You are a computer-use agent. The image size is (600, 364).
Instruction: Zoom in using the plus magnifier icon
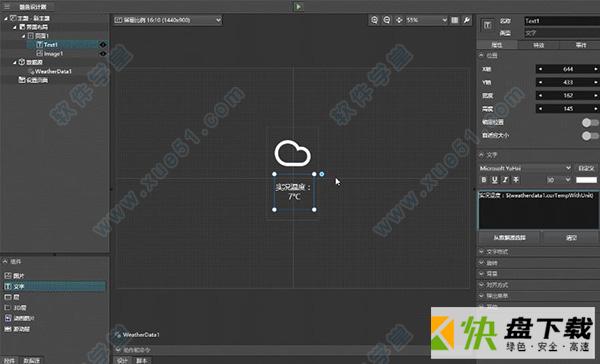(x=374, y=20)
